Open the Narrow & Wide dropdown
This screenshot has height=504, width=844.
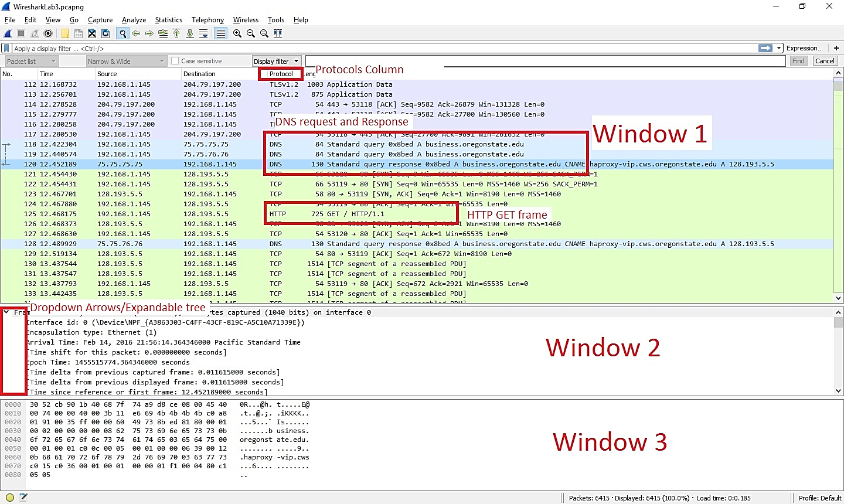126,61
